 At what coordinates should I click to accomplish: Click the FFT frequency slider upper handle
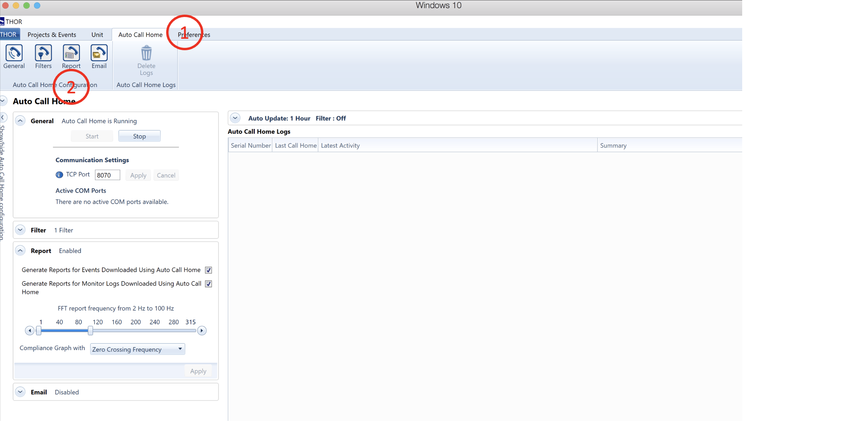click(x=90, y=331)
